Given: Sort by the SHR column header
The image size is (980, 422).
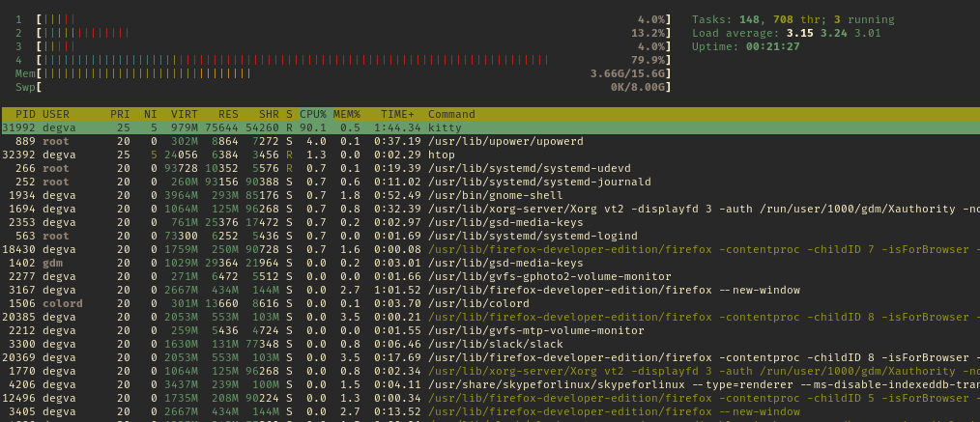Looking at the screenshot, I should (x=269, y=114).
